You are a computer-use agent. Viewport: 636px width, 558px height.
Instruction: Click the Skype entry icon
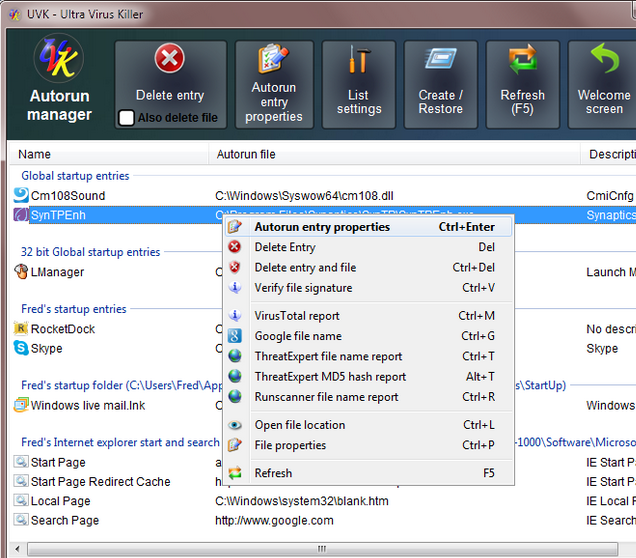point(21,348)
